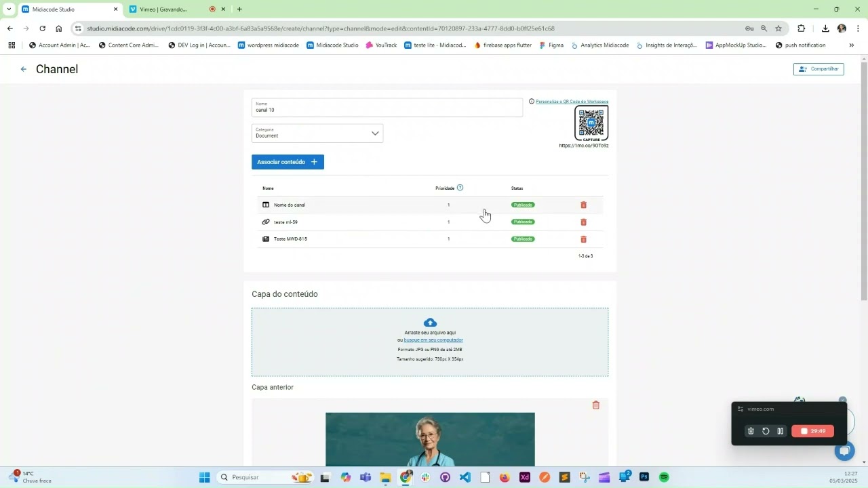Open Adobe XD from the taskbar
The height and width of the screenshot is (488, 868).
click(524, 477)
